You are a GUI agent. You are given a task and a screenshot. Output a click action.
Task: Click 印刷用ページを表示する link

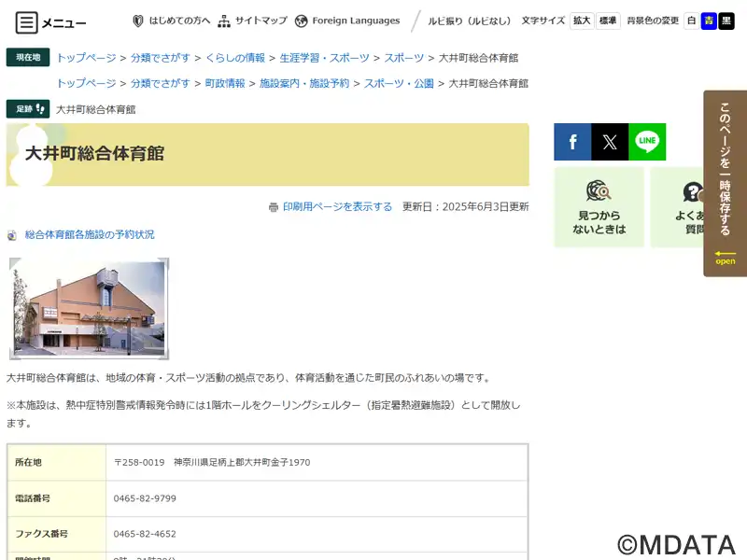point(337,206)
